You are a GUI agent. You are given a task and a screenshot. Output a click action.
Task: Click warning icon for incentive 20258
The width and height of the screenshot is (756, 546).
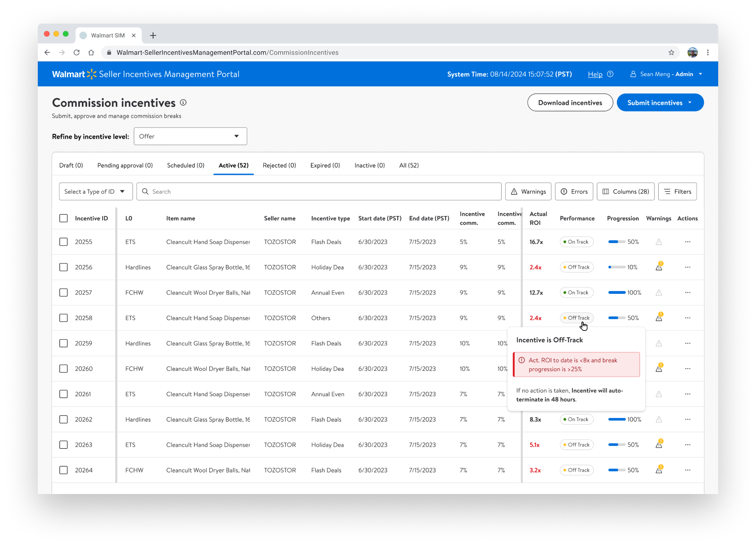pos(659,318)
